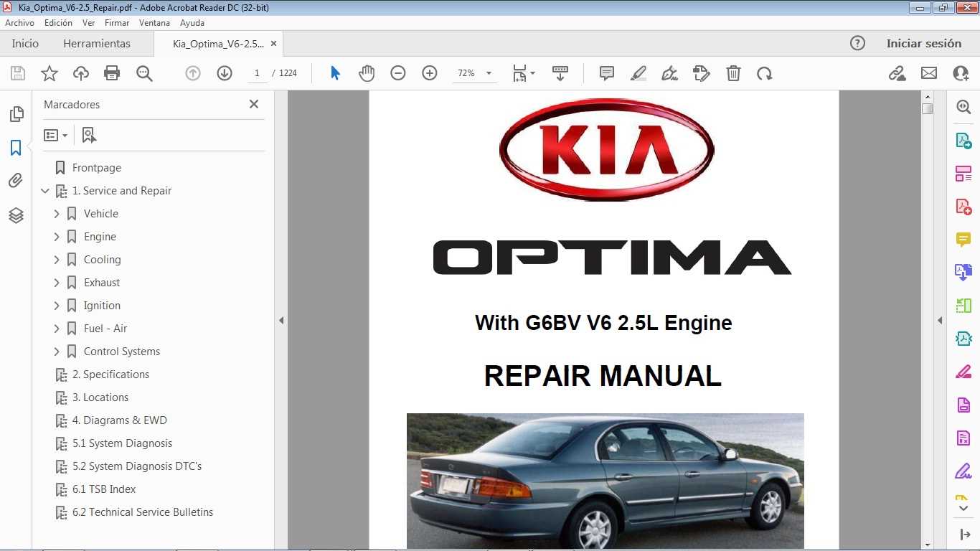Expand the Ignition bookmark
The width and height of the screenshot is (980, 551).
pyautogui.click(x=57, y=306)
